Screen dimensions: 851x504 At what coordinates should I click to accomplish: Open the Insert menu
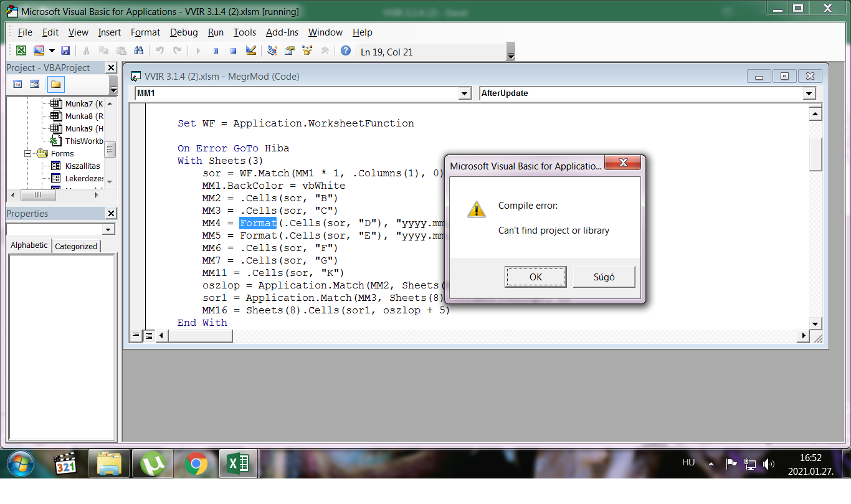(x=110, y=32)
